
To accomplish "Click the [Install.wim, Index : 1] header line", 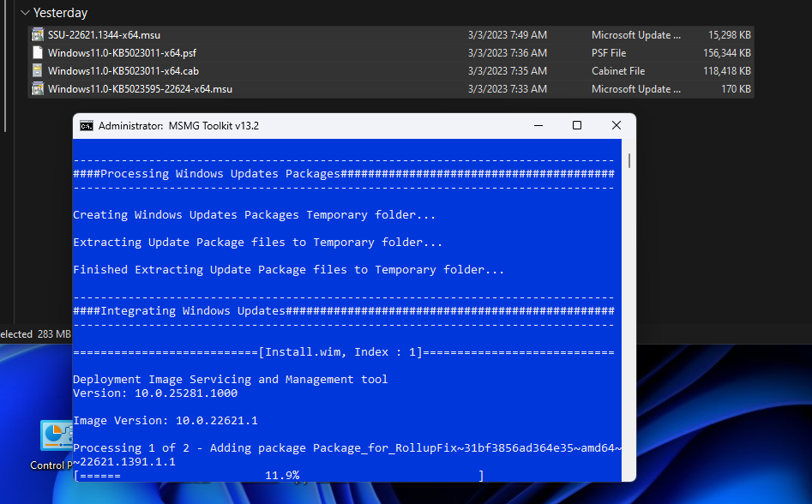I will [x=344, y=352].
